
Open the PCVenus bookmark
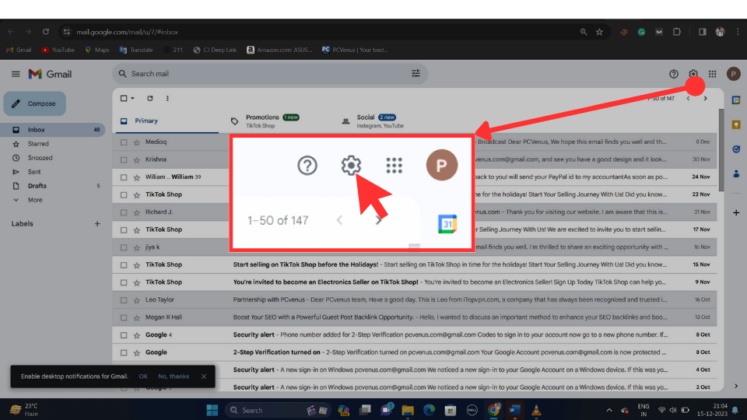[x=355, y=50]
